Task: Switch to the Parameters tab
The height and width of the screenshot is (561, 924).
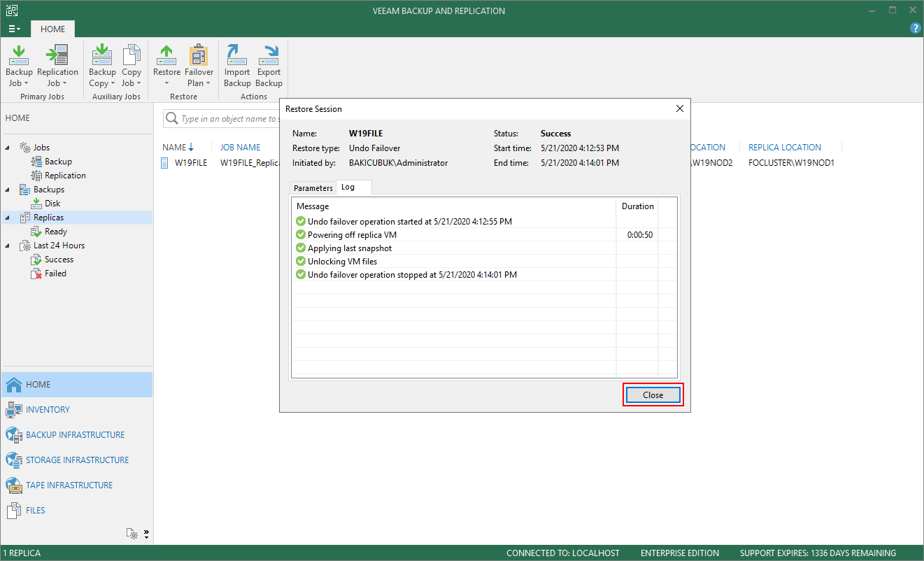Action: pos(313,187)
